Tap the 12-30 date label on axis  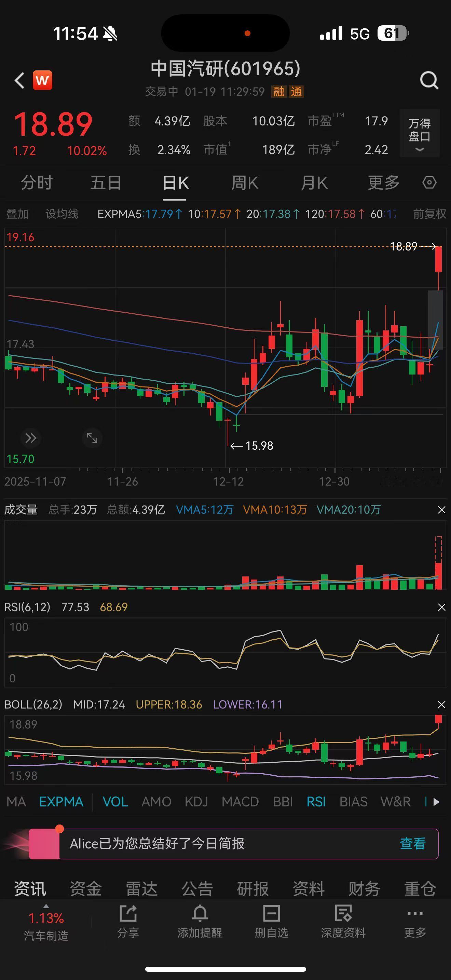[334, 482]
